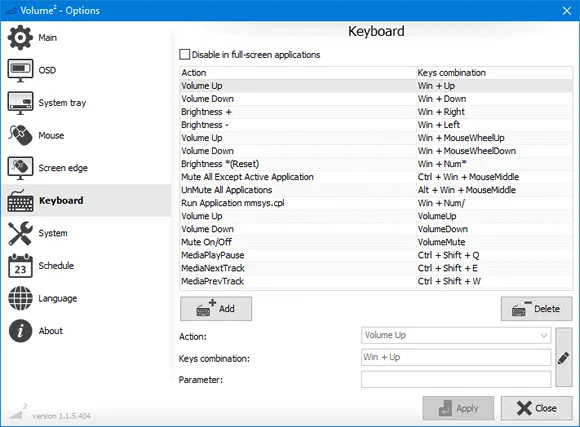
Task: Select the System tray icon
Action: pyautogui.click(x=20, y=103)
